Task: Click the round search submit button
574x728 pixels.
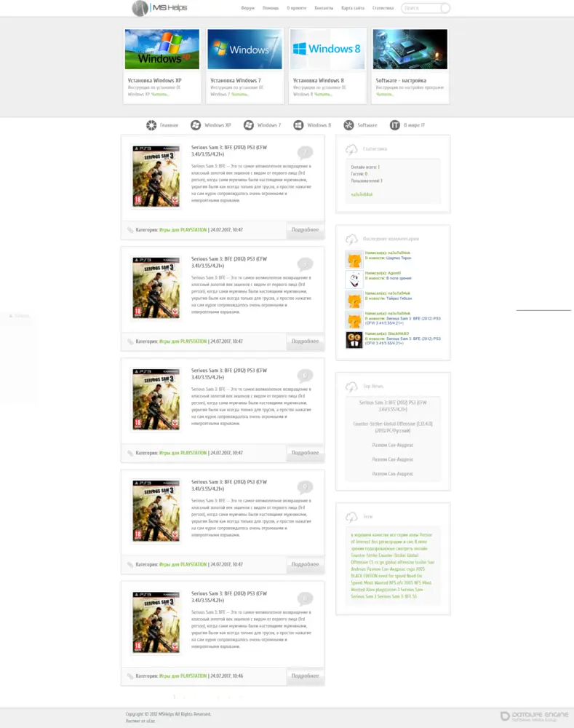Action: [445, 8]
